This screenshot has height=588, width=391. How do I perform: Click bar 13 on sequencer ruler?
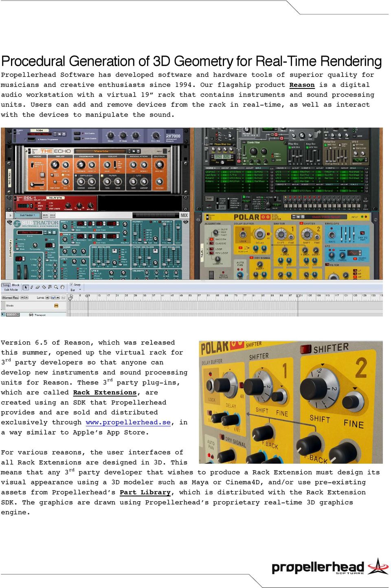click(x=99, y=296)
